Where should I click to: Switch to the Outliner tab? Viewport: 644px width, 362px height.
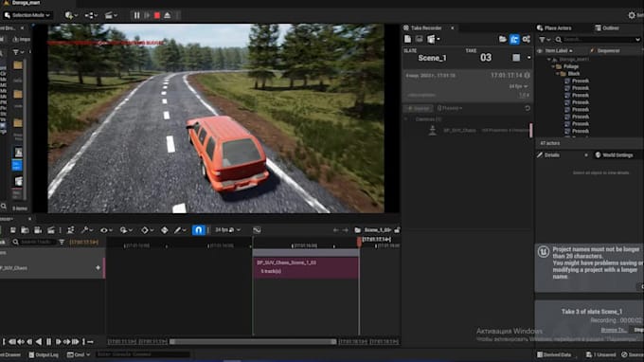tap(607, 27)
